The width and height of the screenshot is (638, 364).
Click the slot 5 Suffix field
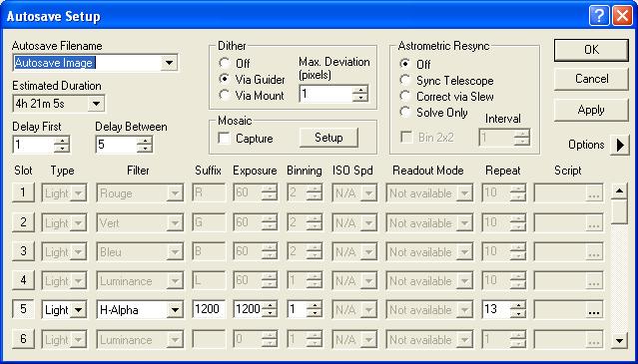209,310
